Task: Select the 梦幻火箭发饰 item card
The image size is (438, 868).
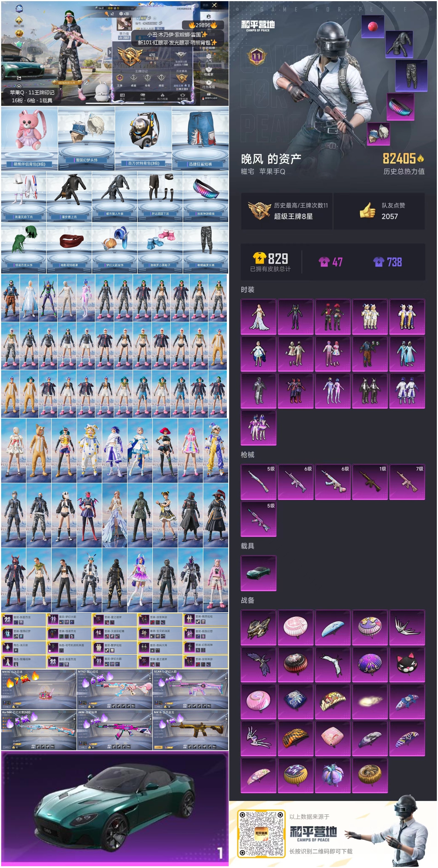Action: pyautogui.click(x=115, y=248)
